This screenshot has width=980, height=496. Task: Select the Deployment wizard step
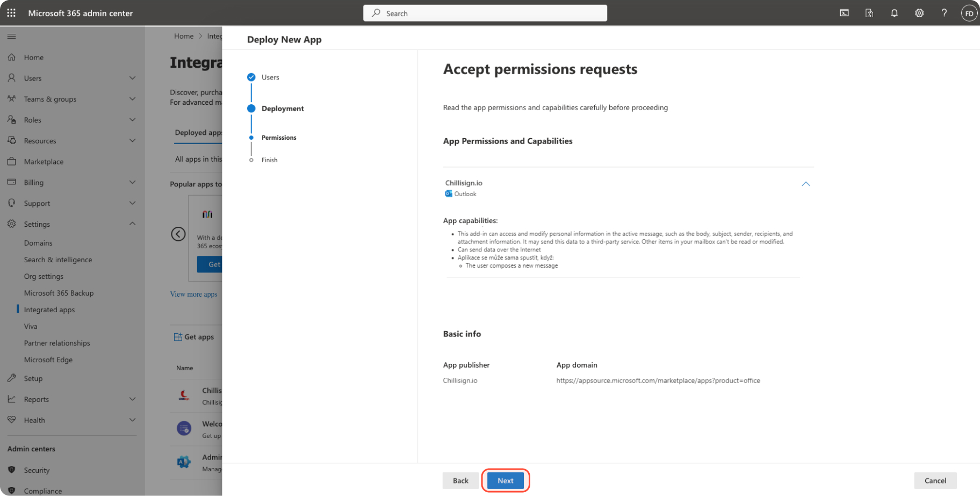pos(283,109)
